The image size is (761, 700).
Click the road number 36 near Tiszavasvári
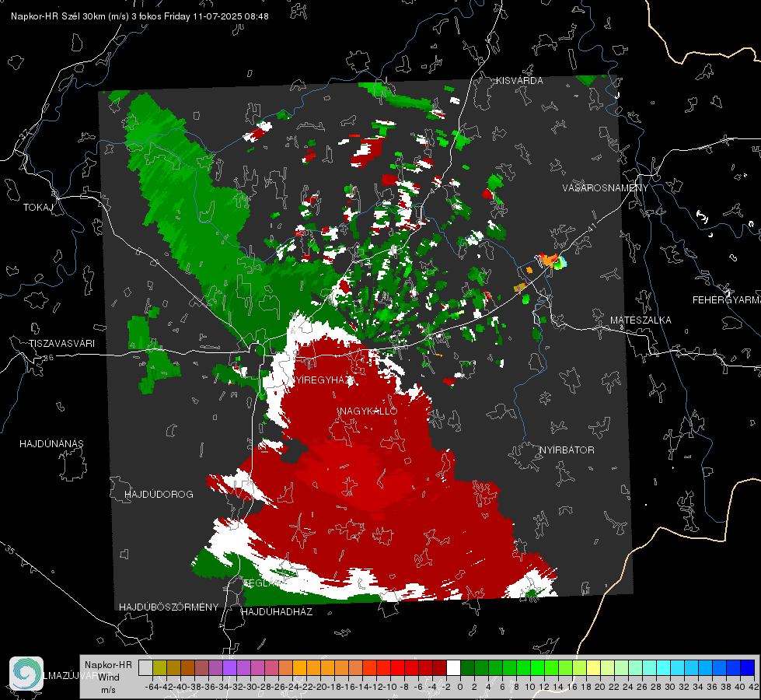pos(48,358)
